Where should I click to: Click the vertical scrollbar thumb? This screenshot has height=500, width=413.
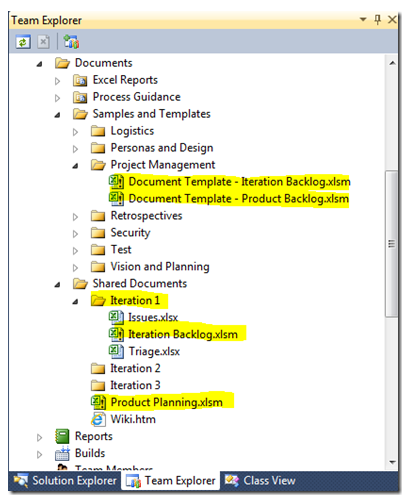(392, 244)
